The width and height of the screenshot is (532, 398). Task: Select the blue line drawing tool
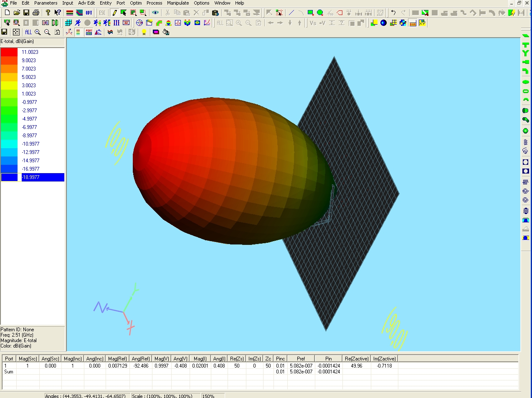click(291, 13)
